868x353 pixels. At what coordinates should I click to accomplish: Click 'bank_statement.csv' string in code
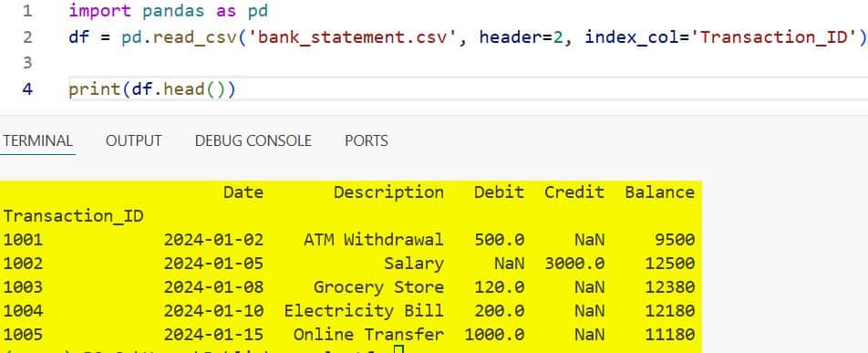tap(354, 37)
